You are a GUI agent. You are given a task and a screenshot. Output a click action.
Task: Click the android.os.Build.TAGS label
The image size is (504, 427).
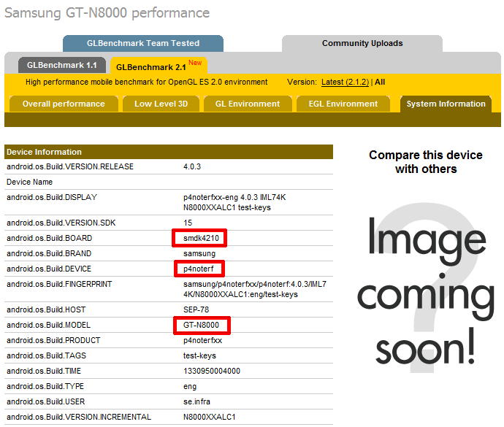pyautogui.click(x=46, y=356)
